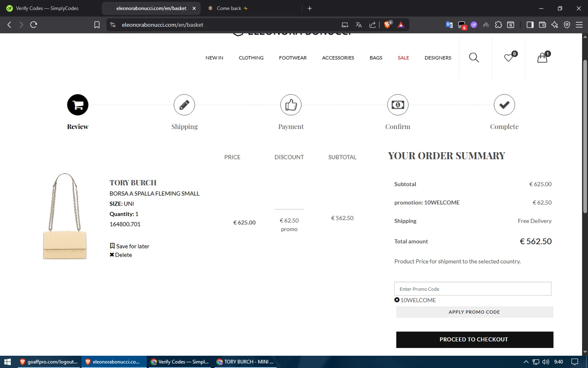This screenshot has width=588, height=368.
Task: Open the ACCESSORIES menu
Action: (338, 58)
